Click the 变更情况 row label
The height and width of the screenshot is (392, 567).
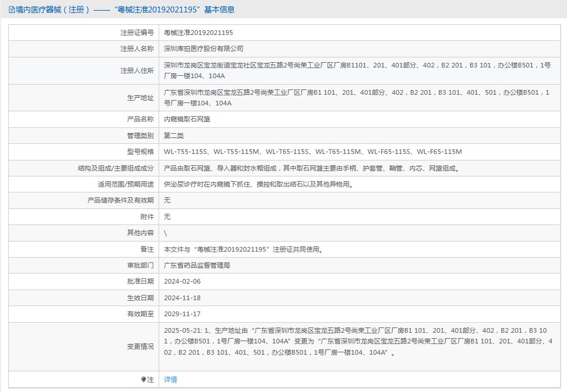coord(140,346)
